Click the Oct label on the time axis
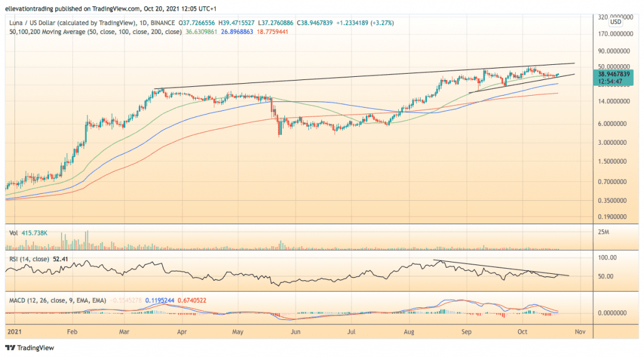This screenshot has height=357, width=644. click(x=522, y=331)
